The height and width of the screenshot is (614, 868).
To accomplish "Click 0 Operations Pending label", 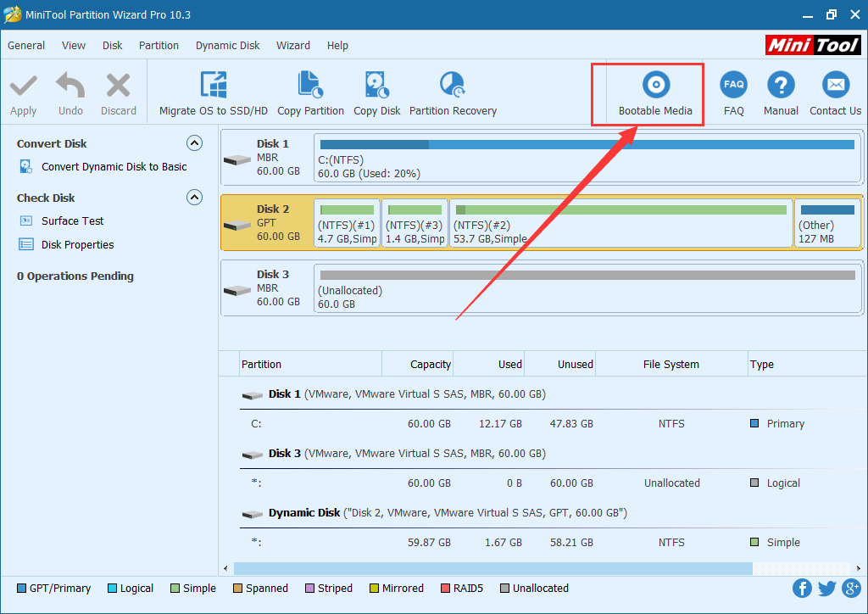I will [75, 276].
